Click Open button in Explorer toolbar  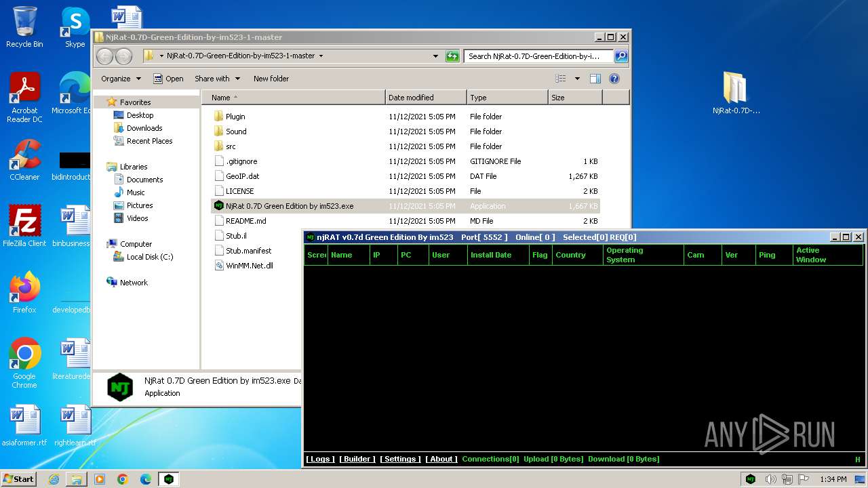pos(168,79)
